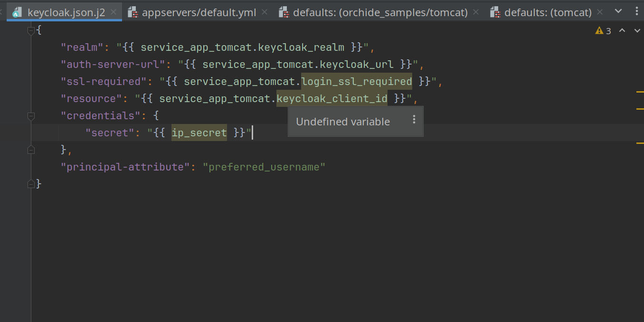Click the "preferred_username" value
The height and width of the screenshot is (322, 644).
(x=264, y=167)
